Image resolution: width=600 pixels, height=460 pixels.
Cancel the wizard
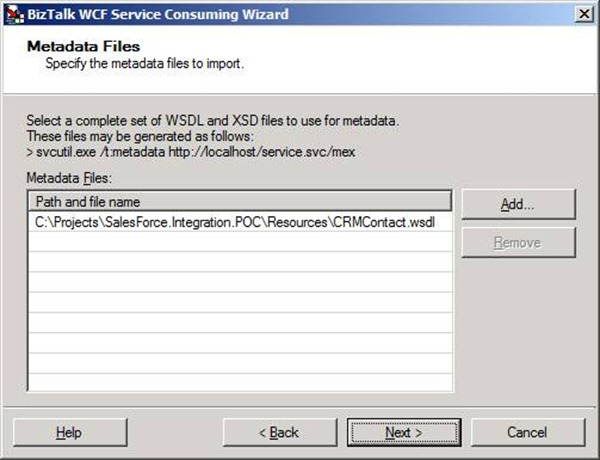pos(526,432)
